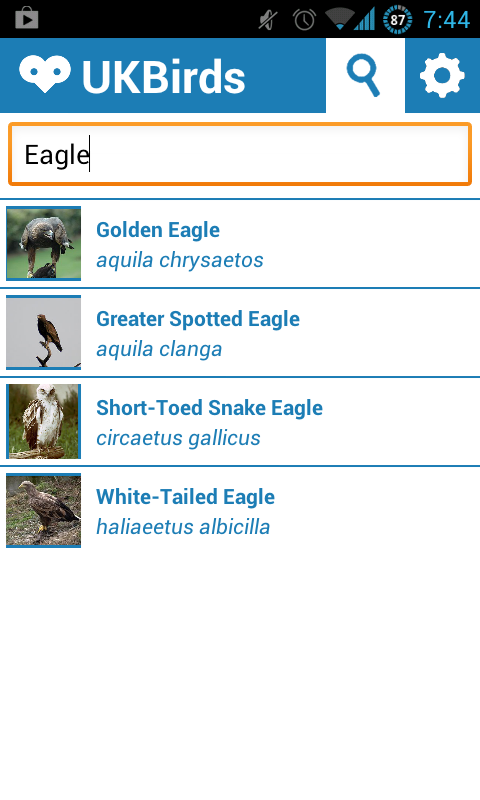The width and height of the screenshot is (480, 800).
Task: Tap the Wi-Fi signal status icon
Action: click(339, 19)
